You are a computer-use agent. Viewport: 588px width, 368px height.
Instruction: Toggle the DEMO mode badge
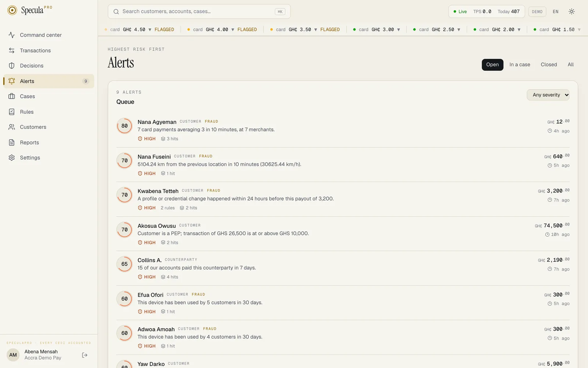point(537,12)
